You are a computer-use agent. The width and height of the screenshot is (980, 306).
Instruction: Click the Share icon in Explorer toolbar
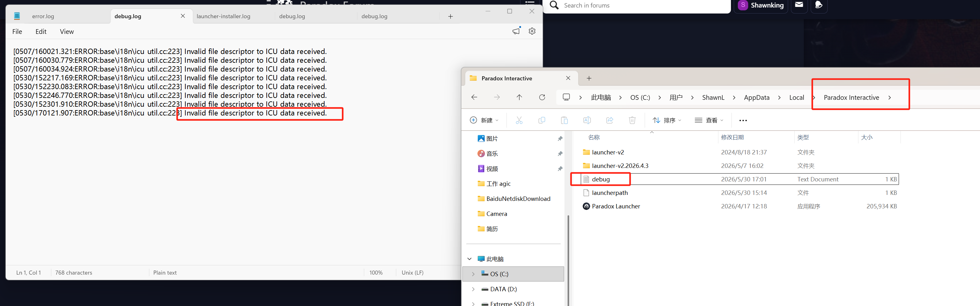[609, 120]
